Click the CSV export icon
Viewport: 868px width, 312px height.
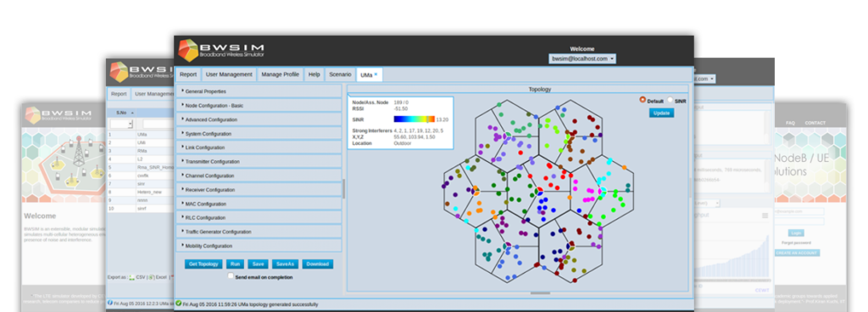tap(131, 277)
